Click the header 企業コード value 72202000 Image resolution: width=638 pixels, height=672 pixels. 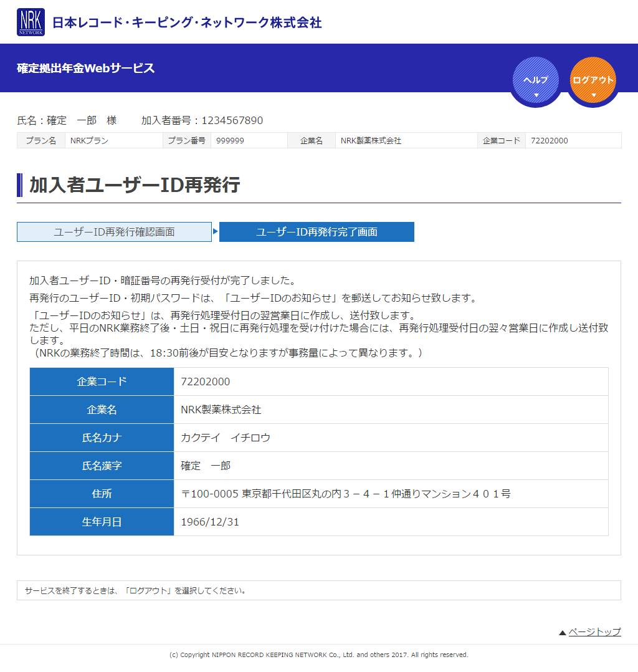click(x=550, y=141)
